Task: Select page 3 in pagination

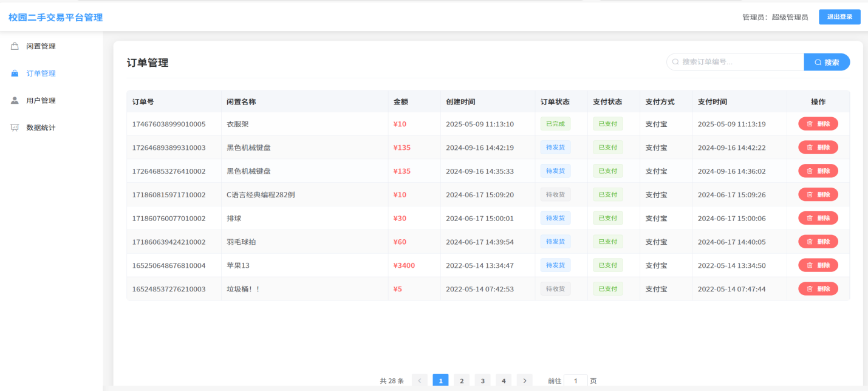Action: [482, 381]
